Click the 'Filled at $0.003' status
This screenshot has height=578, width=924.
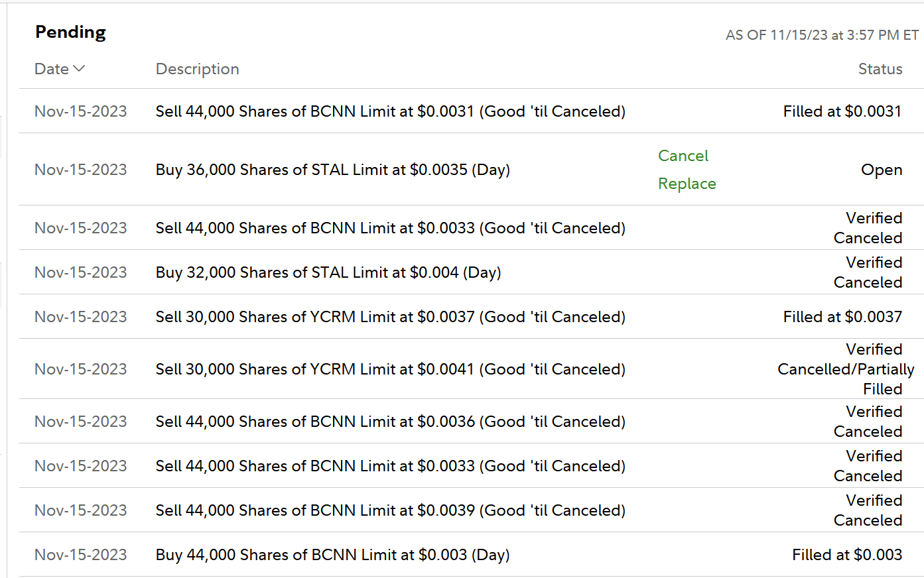click(846, 555)
